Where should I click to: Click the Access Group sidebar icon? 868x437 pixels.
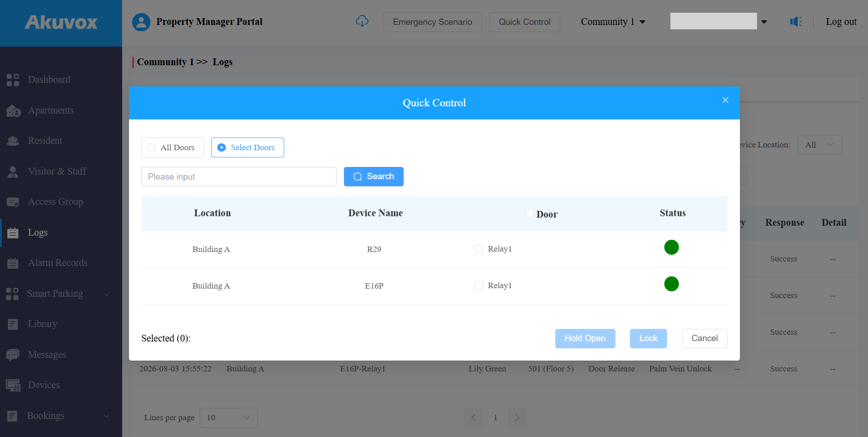coord(13,202)
